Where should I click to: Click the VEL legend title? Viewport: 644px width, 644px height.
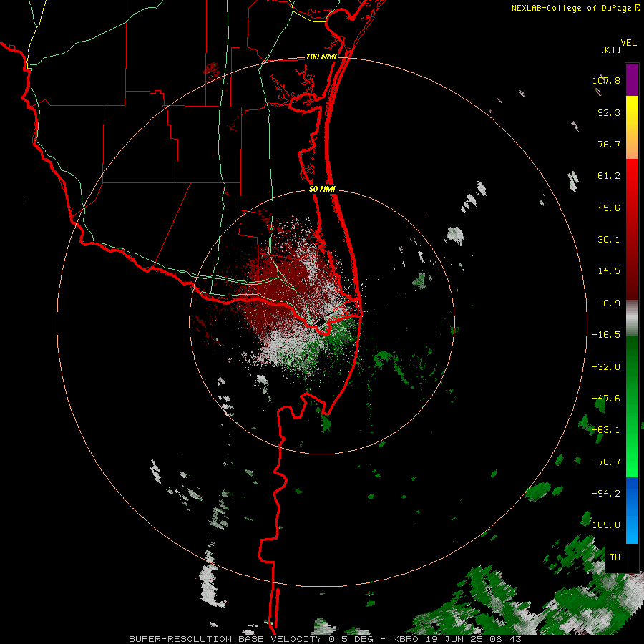point(628,43)
